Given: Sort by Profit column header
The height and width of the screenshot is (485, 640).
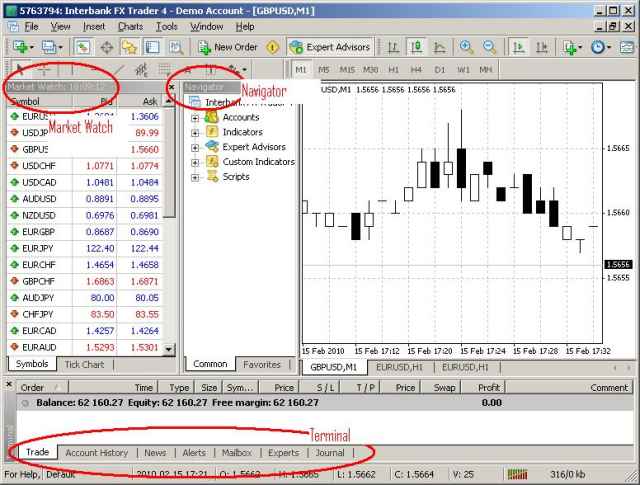Looking at the screenshot, I should coord(483,387).
